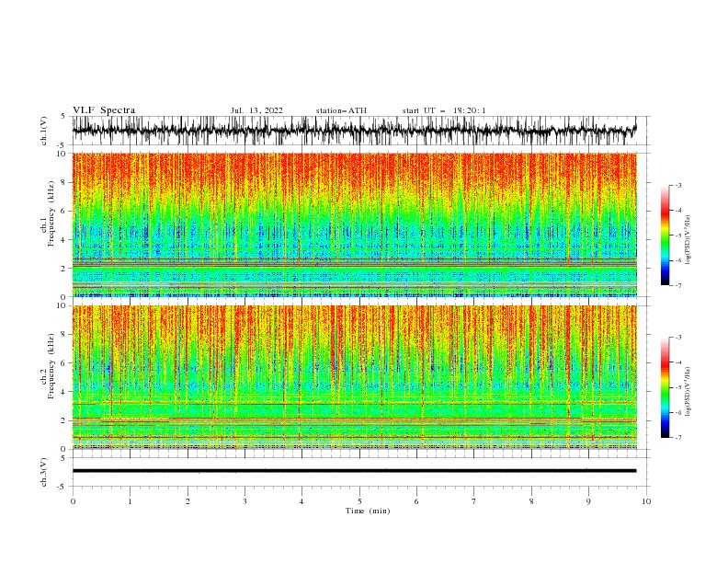Click the 'ch.1(V)' waveform axis label

[44, 131]
